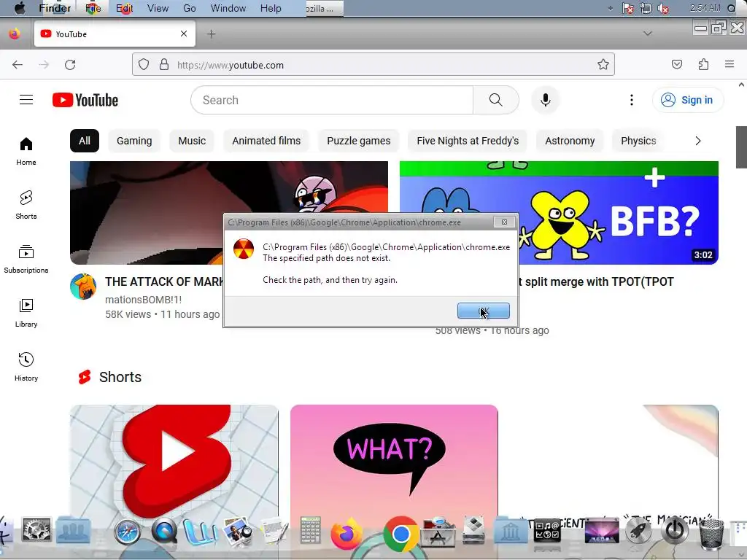
Task: Click the shield tracking protection icon
Action: pyautogui.click(x=144, y=65)
